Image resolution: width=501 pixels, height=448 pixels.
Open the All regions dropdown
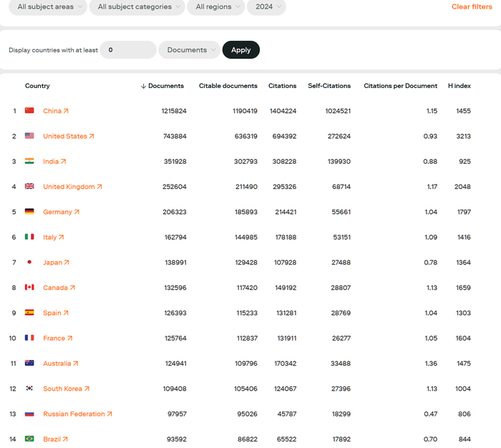tap(215, 7)
